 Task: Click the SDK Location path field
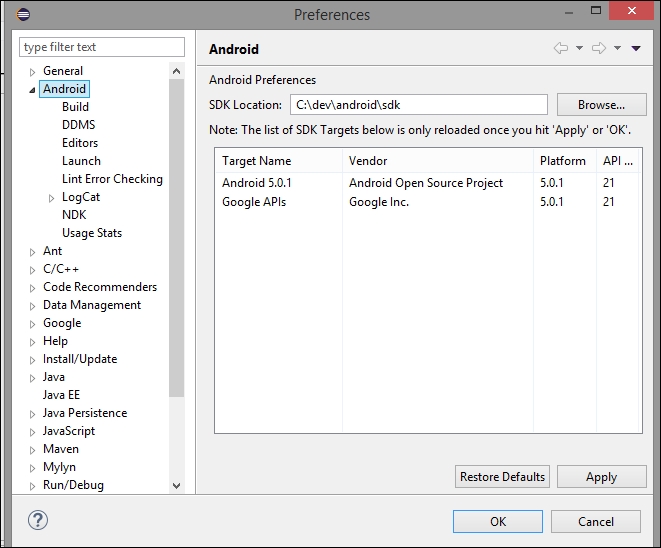click(x=419, y=105)
